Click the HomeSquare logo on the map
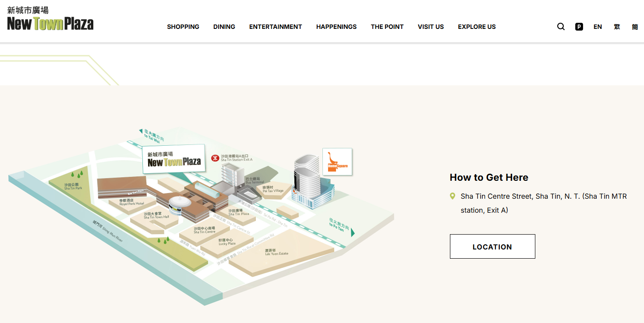Image resolution: width=644 pixels, height=323 pixels. coord(337,161)
